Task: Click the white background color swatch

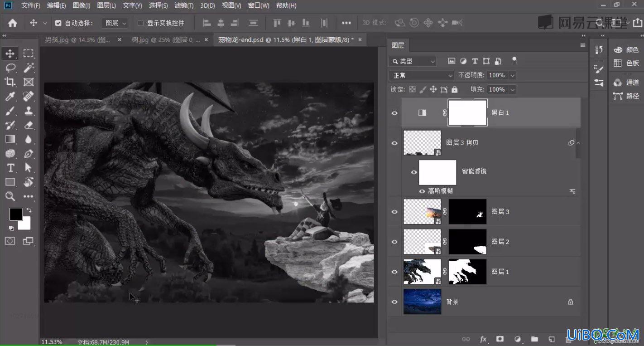Action: tap(25, 225)
